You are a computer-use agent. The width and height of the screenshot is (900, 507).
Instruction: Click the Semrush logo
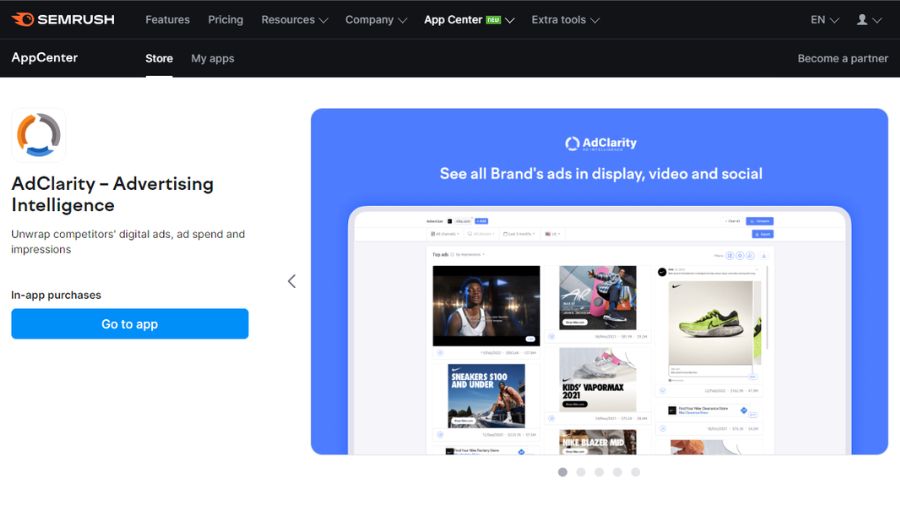(x=63, y=20)
